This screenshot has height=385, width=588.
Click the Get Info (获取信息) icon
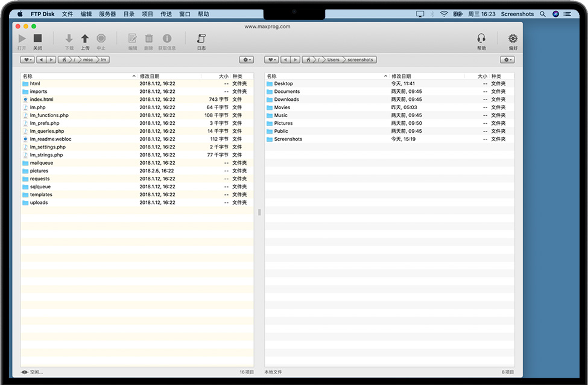[167, 39]
